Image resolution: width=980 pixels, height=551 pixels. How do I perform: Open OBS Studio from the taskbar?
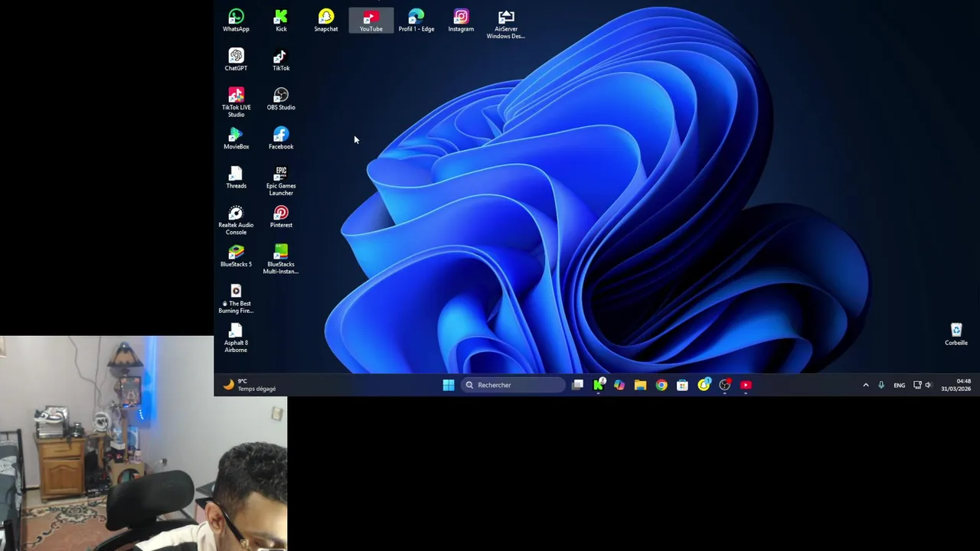pyautogui.click(x=724, y=385)
